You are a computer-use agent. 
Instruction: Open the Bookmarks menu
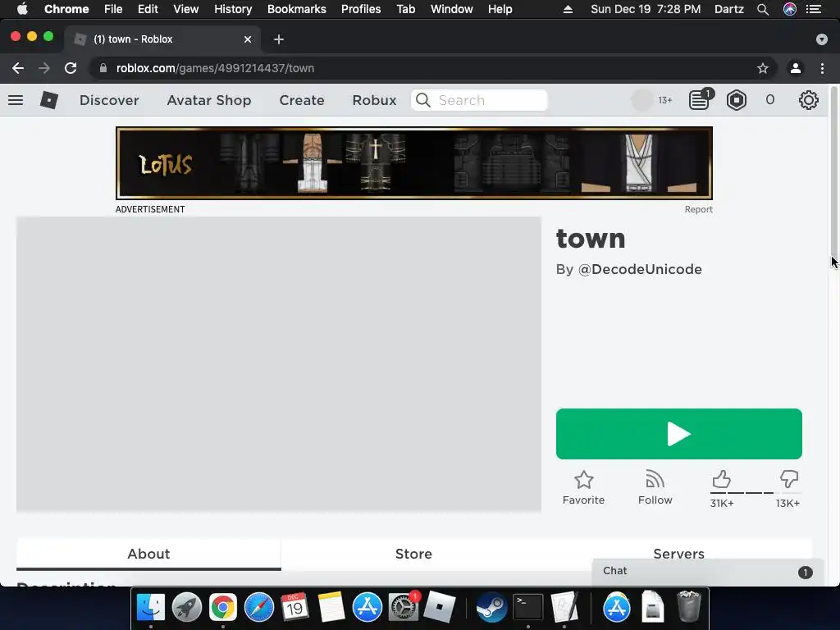[x=296, y=9]
